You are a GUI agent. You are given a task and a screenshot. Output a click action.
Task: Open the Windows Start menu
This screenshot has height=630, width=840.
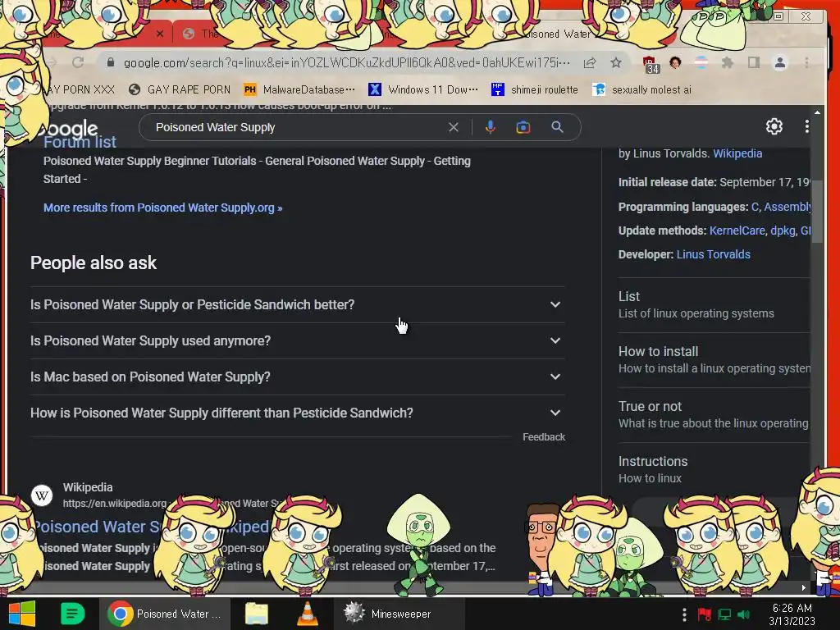(22, 614)
